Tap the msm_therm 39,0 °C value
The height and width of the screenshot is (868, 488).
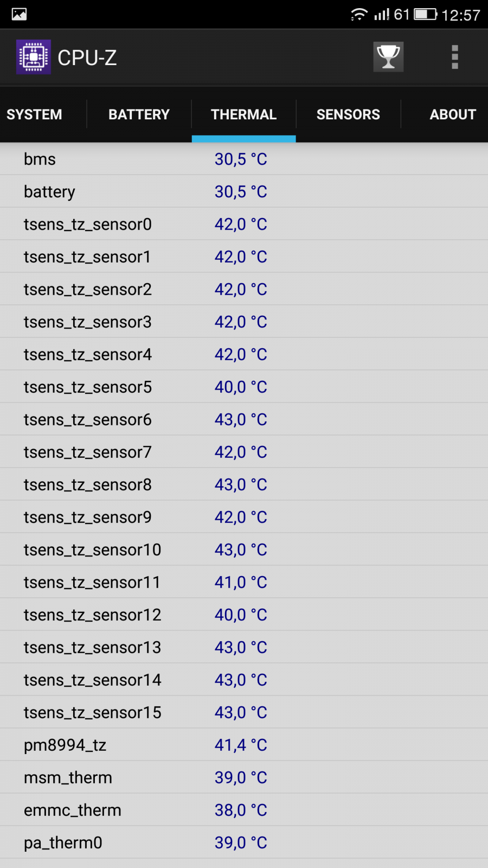[x=241, y=777]
